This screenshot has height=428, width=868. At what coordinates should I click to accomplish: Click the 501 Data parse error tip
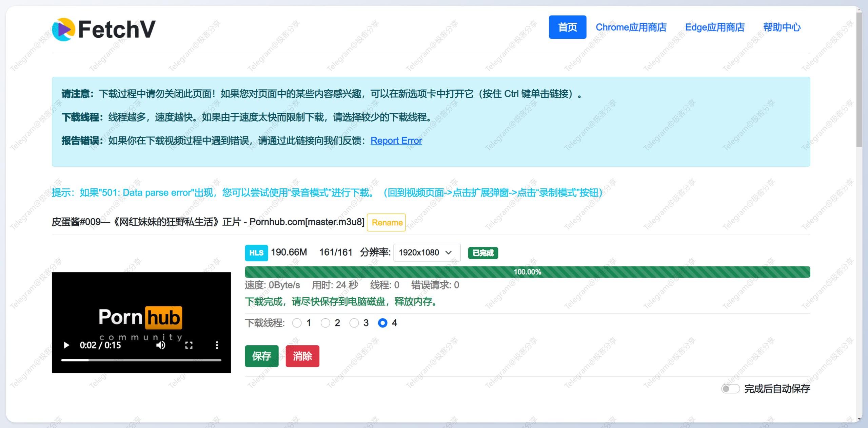point(327,193)
